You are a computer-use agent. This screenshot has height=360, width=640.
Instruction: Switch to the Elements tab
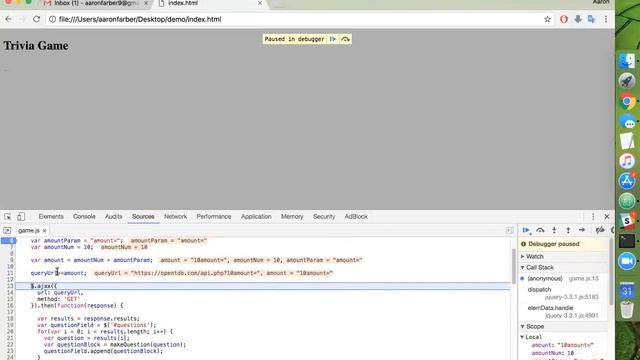click(51, 217)
